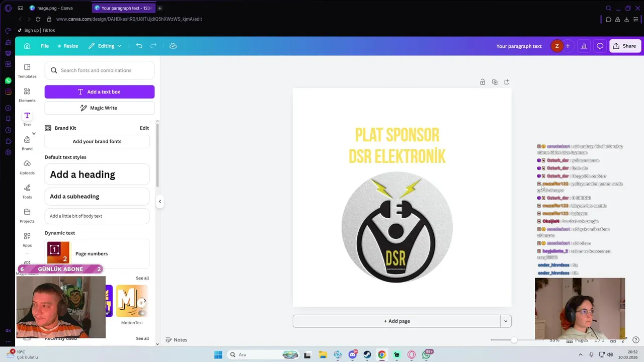The image size is (644, 362).
Task: Open the Uploads panel
Action: (x=27, y=167)
